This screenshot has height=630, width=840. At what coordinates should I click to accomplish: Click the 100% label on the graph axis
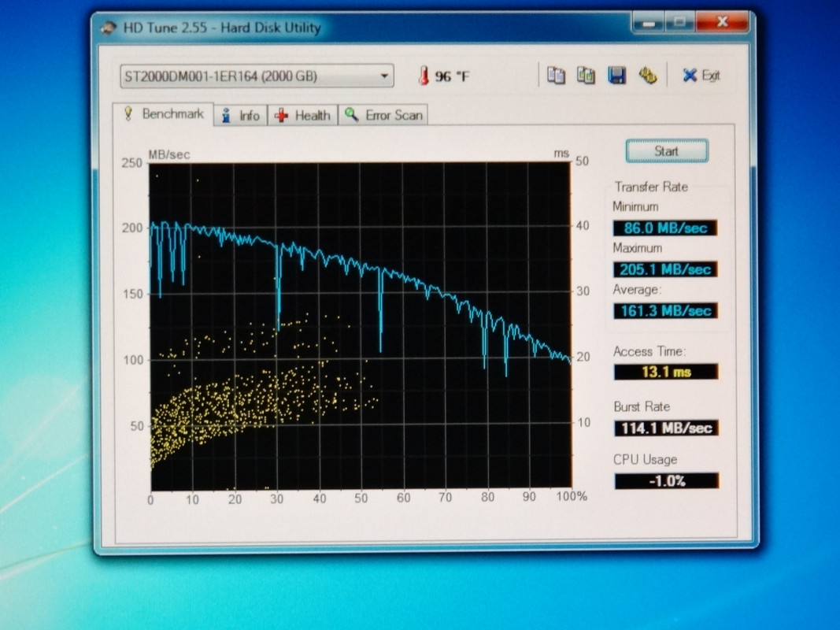tap(572, 497)
